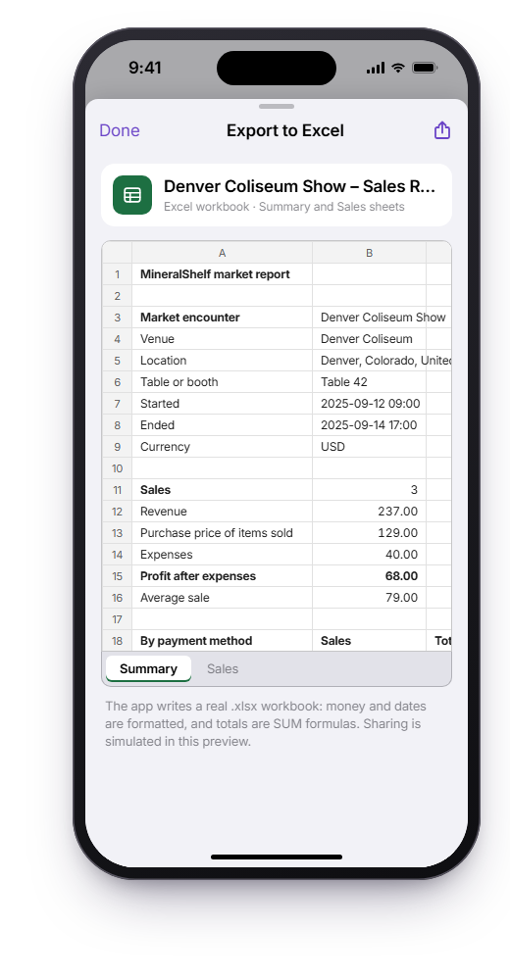Tap the '129.00' cell
The width and height of the screenshot is (510, 980).
tap(369, 533)
